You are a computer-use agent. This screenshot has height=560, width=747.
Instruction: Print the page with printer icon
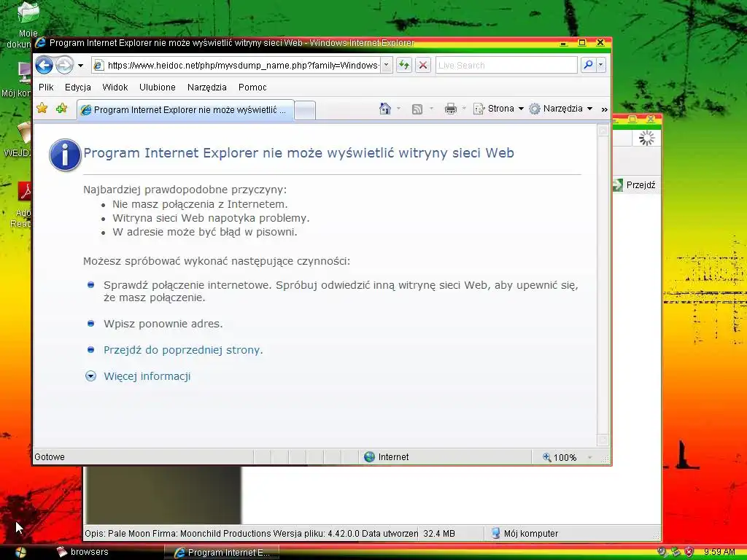pyautogui.click(x=450, y=109)
